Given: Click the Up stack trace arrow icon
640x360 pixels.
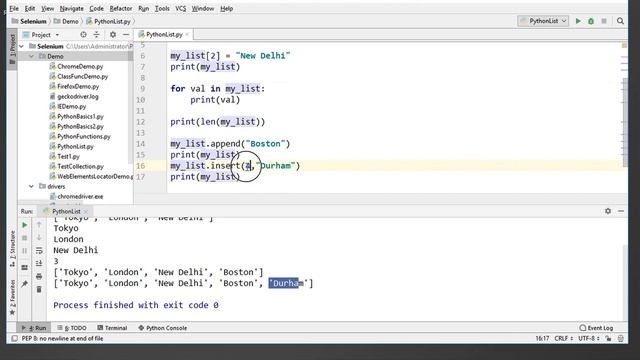Looking at the screenshot, I should 39,225.
